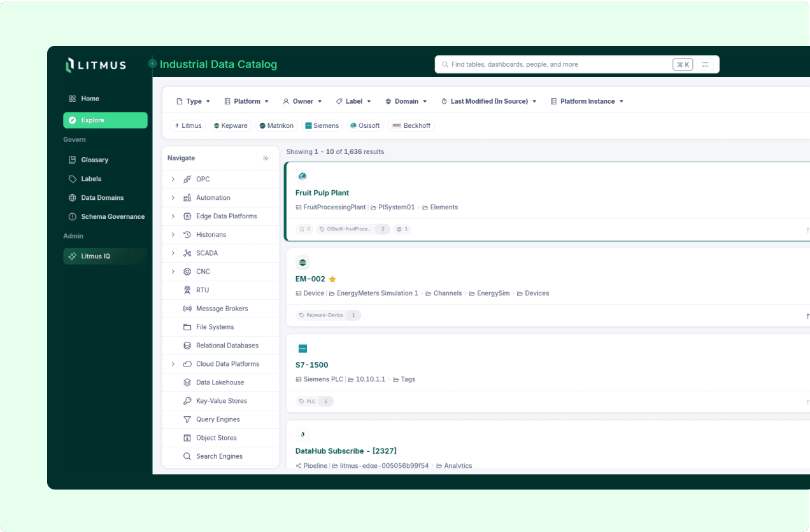Expand the Historians tree node
Screen dimensions: 810x532
point(173,235)
